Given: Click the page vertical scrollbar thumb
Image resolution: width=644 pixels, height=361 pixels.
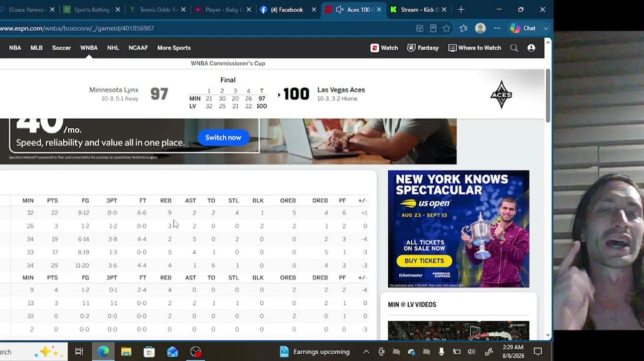Looking at the screenshot, I should (x=548, y=95).
